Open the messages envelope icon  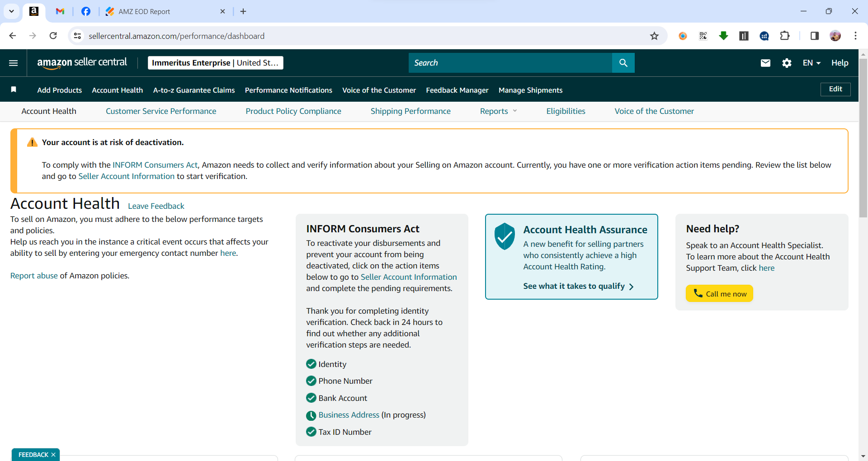(765, 63)
